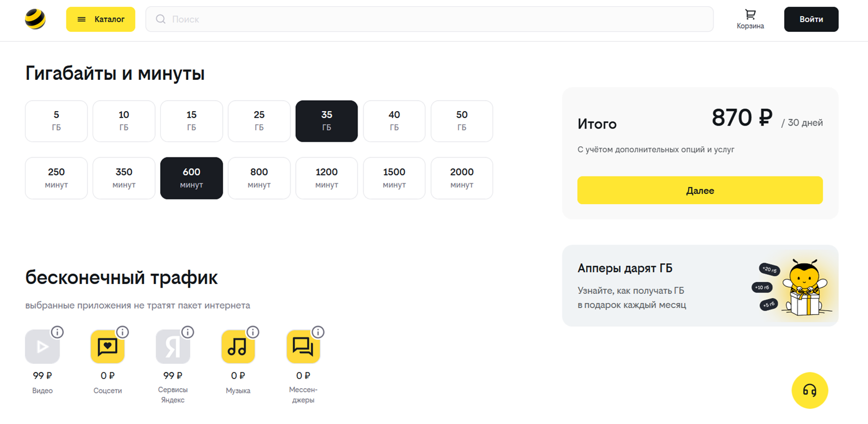The width and height of the screenshot is (868, 424).
Task: Click the 870 ₽ total price
Action: pos(742,118)
